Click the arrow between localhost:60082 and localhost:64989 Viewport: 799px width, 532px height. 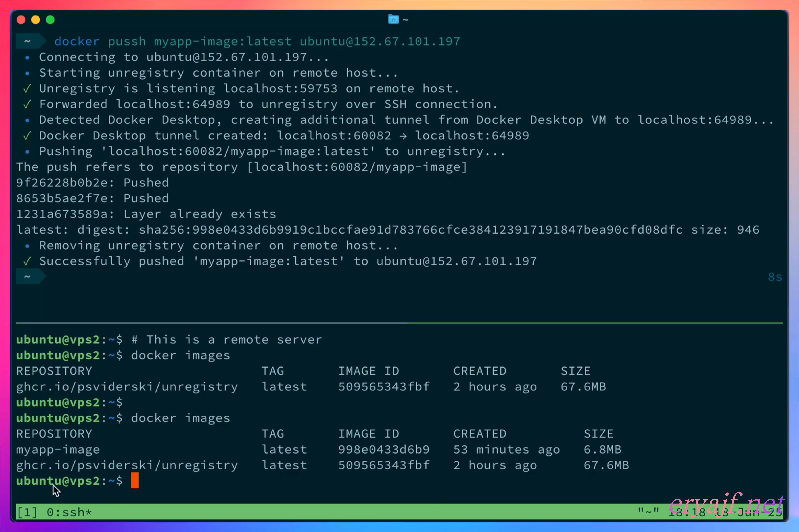point(403,136)
